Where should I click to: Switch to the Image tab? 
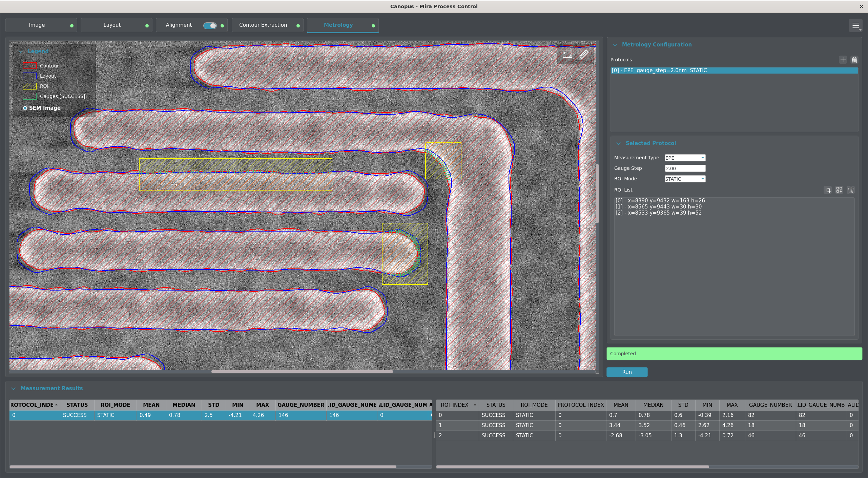pyautogui.click(x=37, y=25)
